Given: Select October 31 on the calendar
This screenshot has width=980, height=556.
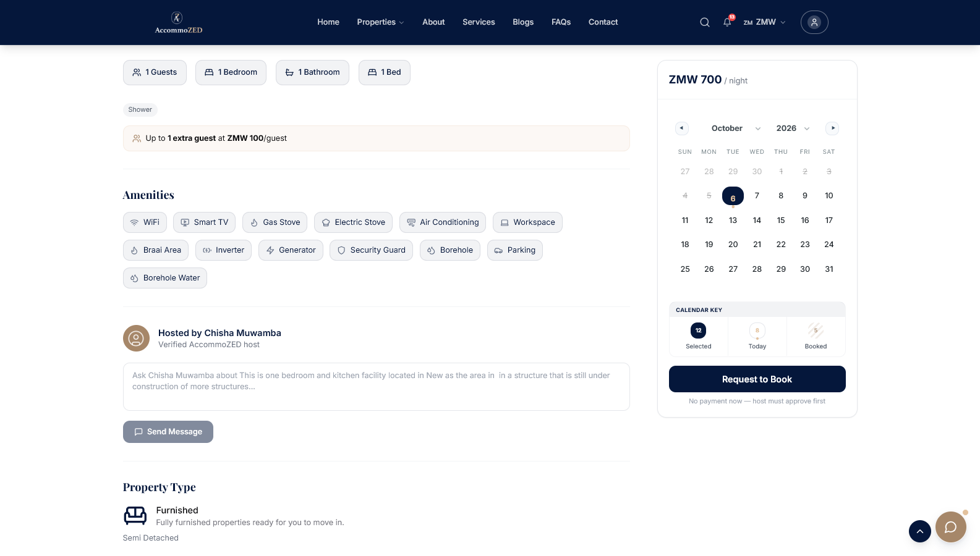Looking at the screenshot, I should click(829, 269).
